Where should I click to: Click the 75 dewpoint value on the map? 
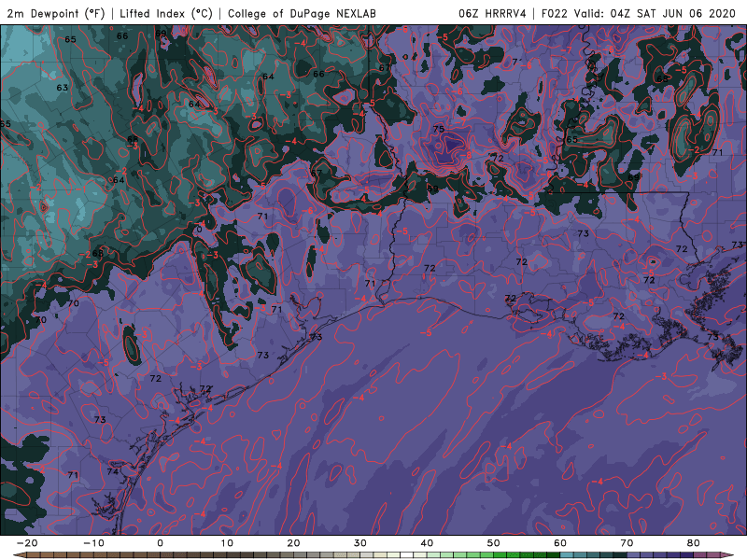(x=439, y=129)
